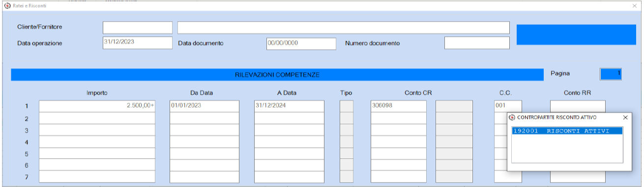Click the Importo field in row 1
This screenshot has height=187, width=644.
coord(97,106)
